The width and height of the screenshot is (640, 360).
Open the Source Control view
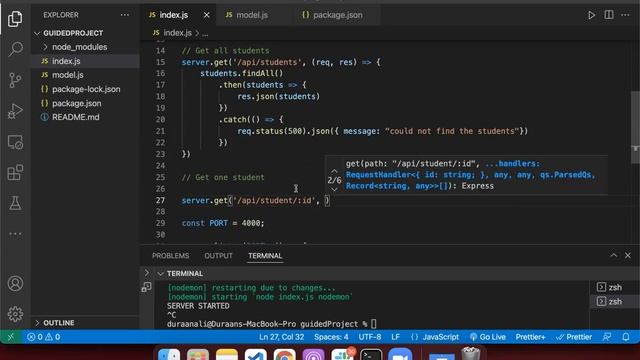15,80
